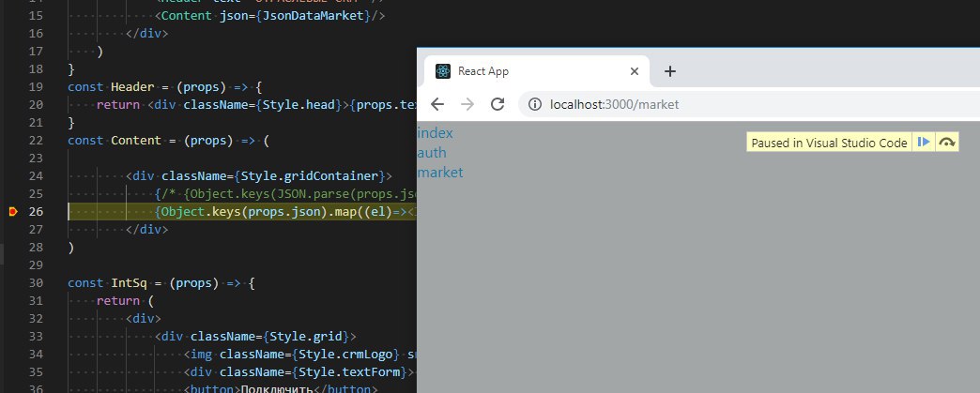The height and width of the screenshot is (393, 980).
Task: Open the auth link
Action: click(432, 153)
